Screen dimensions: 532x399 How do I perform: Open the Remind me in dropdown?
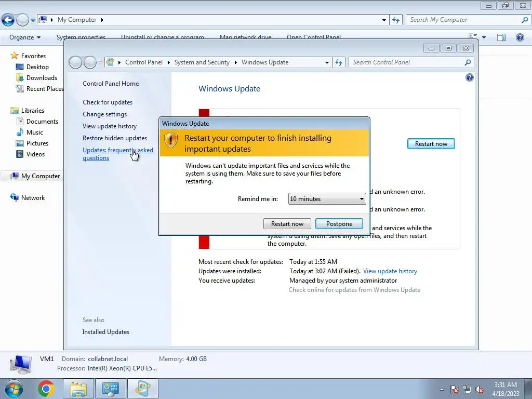[x=327, y=199]
